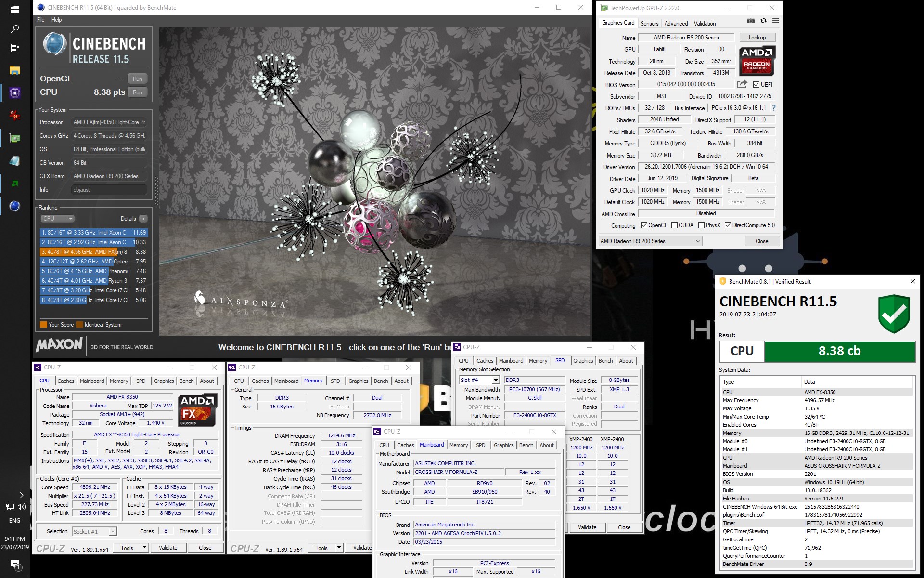The image size is (924, 578).
Task: Open the Socket #1 selection dropdown in CPU-Z
Action: tap(94, 531)
